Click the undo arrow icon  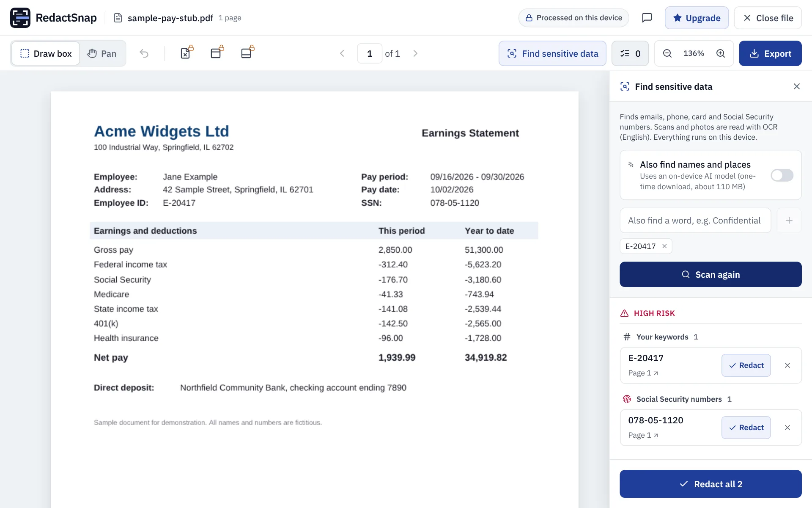(x=144, y=53)
